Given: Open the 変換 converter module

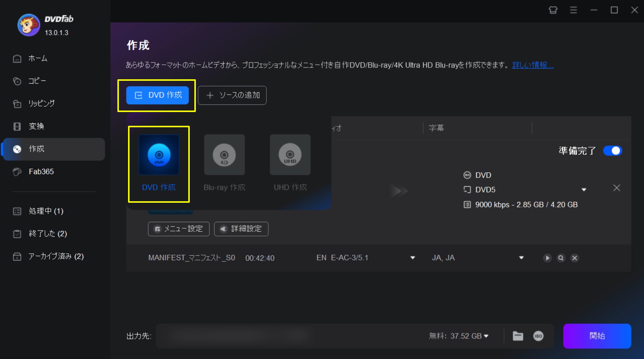Looking at the screenshot, I should 53,126.
